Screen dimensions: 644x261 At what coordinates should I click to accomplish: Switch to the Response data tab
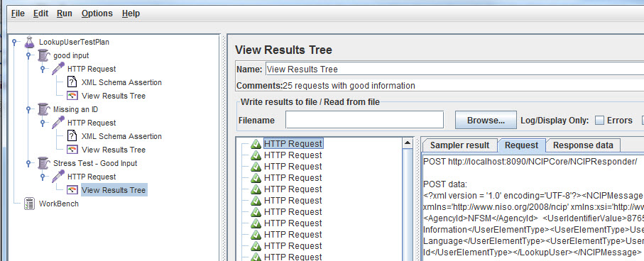pos(583,145)
